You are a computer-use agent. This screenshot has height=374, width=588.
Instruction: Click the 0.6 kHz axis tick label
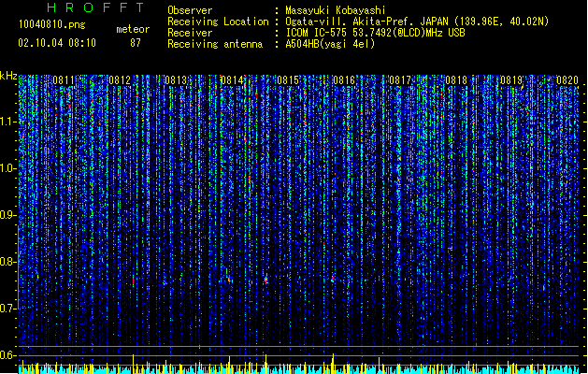tap(7, 355)
